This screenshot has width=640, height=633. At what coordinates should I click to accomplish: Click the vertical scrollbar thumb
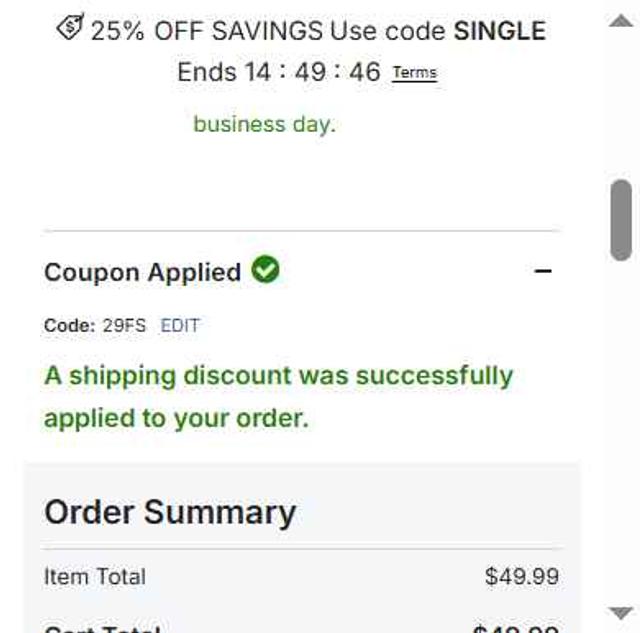(x=621, y=220)
